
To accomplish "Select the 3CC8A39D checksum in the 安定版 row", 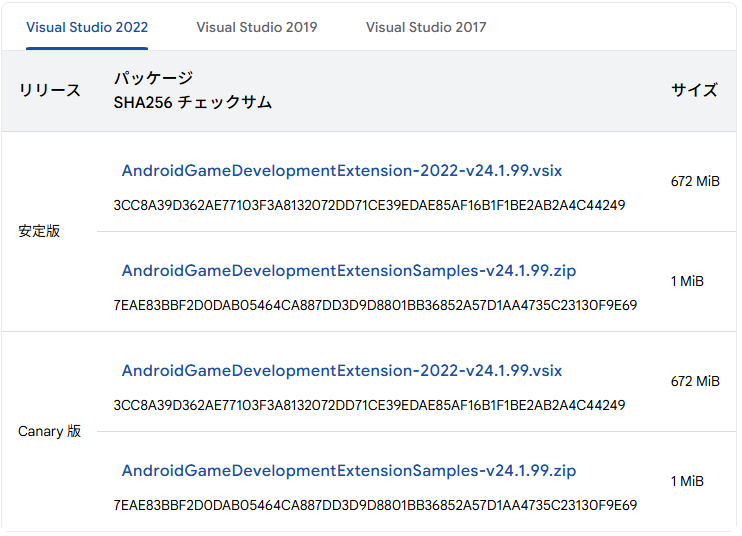I will pyautogui.click(x=369, y=205).
